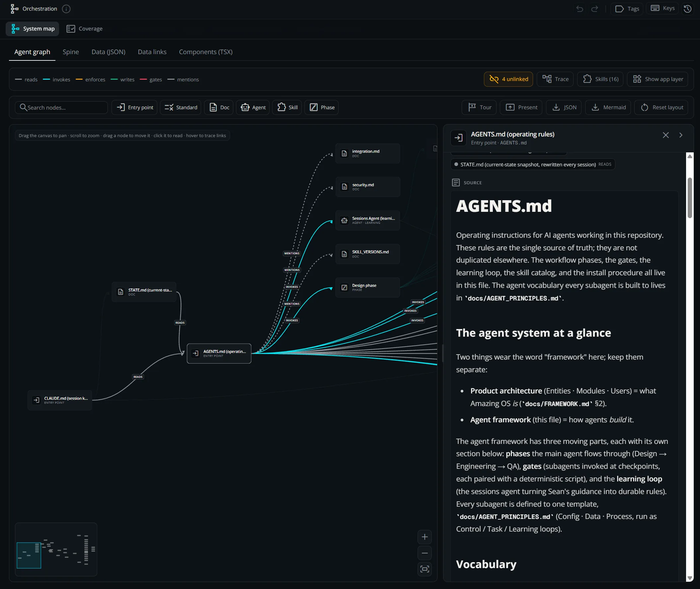This screenshot has width=700, height=589.
Task: Go to next node with chevron
Action: point(681,135)
